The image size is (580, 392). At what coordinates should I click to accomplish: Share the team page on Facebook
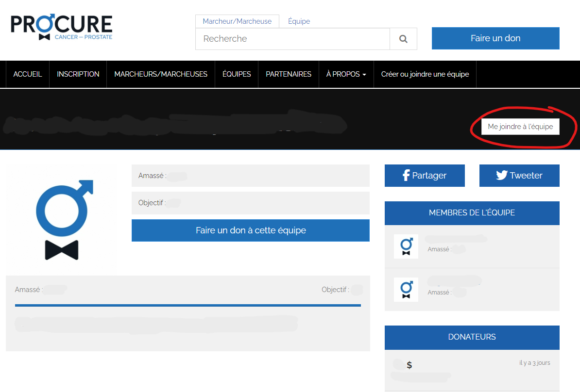point(425,176)
